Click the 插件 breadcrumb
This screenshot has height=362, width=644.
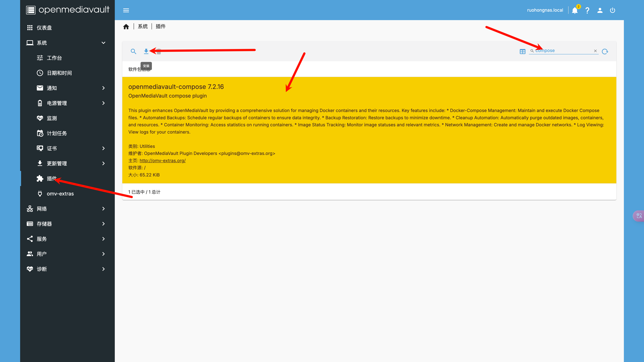(161, 27)
